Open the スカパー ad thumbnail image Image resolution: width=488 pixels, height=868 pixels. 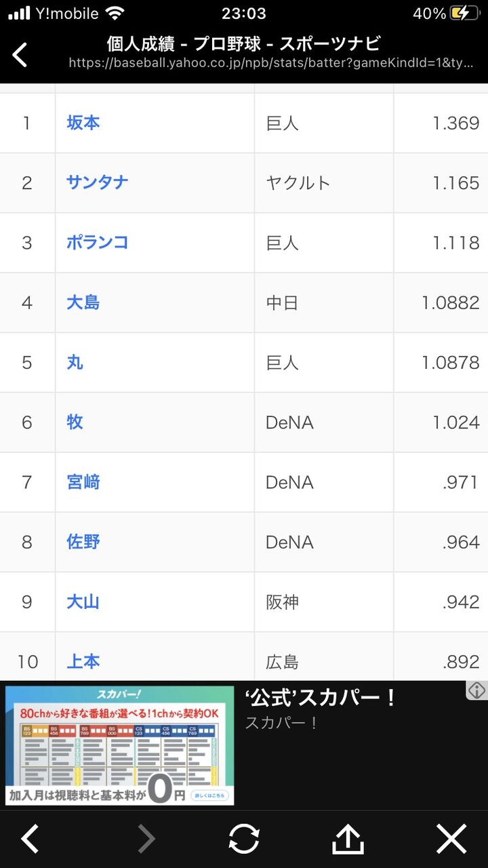pyautogui.click(x=120, y=745)
